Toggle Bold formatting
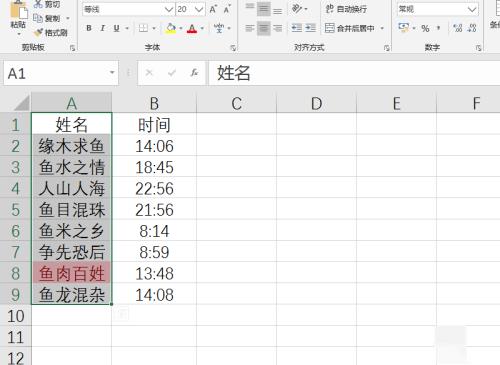 tap(89, 28)
